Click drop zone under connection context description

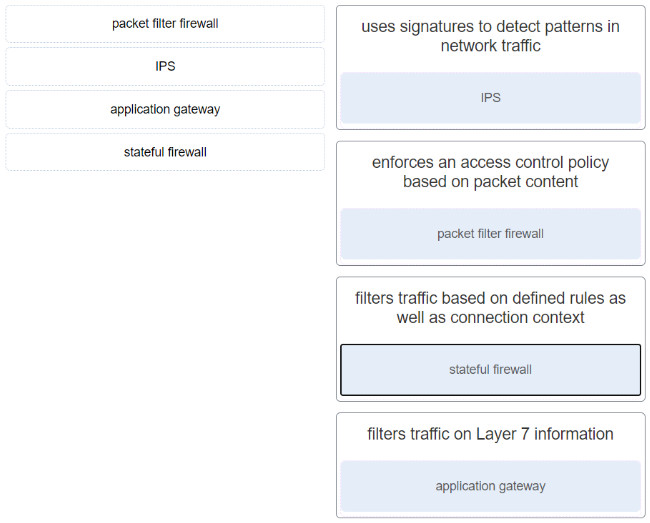[490, 370]
